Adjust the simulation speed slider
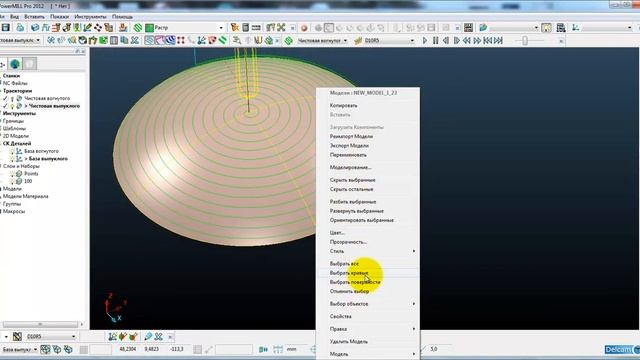Viewport: 640px width, 360px height. (x=525, y=40)
